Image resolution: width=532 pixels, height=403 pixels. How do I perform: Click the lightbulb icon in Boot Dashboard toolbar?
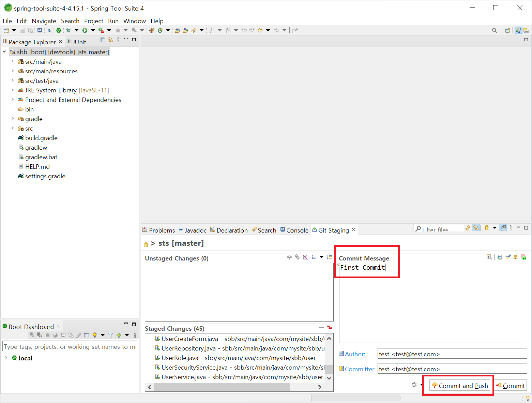click(x=95, y=335)
